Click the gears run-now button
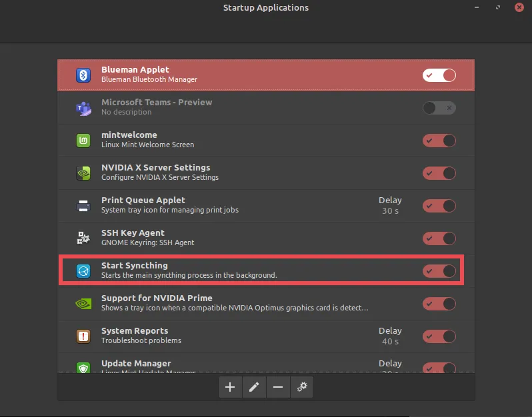The height and width of the screenshot is (417, 532). tap(302, 387)
